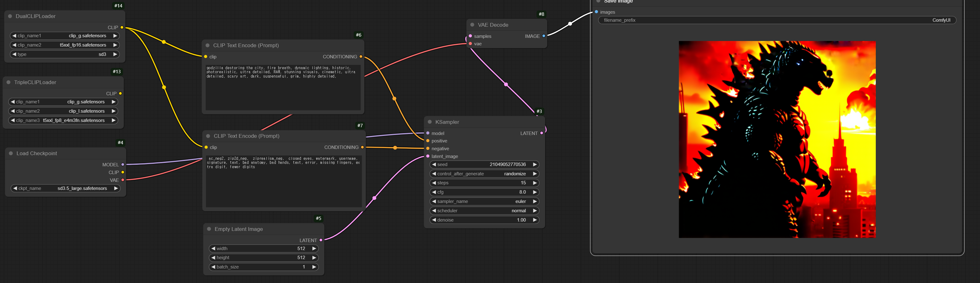
Task: Click DualCLIPLoader CLIP output socket
Action: point(122,27)
